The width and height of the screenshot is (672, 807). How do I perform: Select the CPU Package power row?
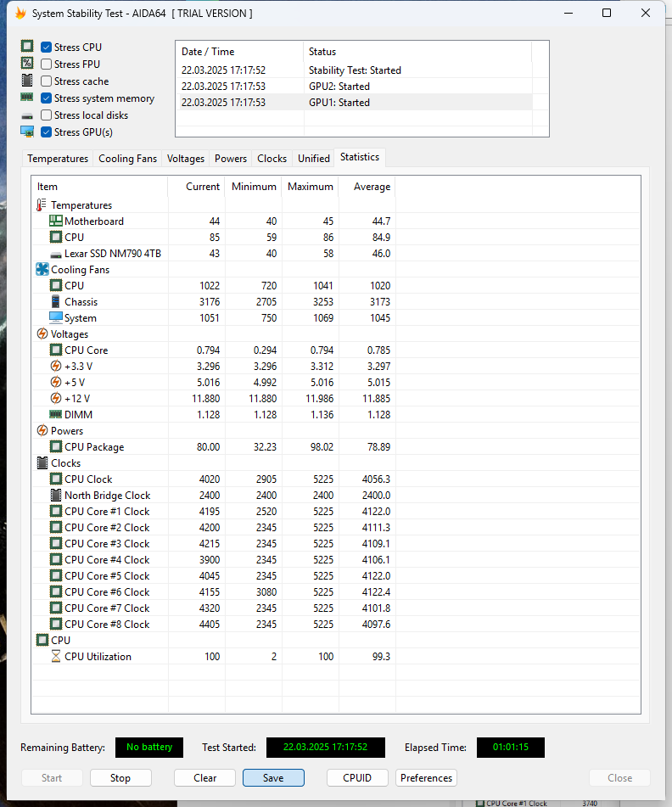[94, 447]
